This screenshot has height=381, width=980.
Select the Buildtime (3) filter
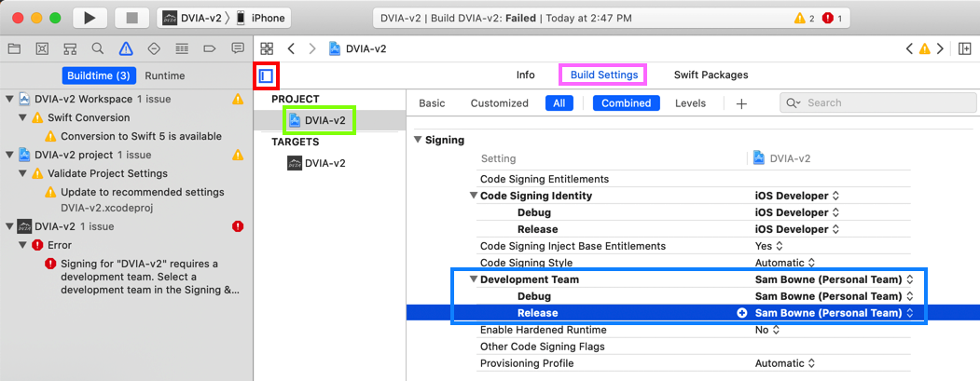point(98,75)
